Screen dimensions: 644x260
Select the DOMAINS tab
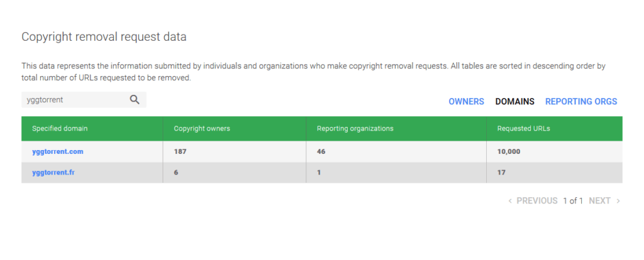tap(514, 101)
